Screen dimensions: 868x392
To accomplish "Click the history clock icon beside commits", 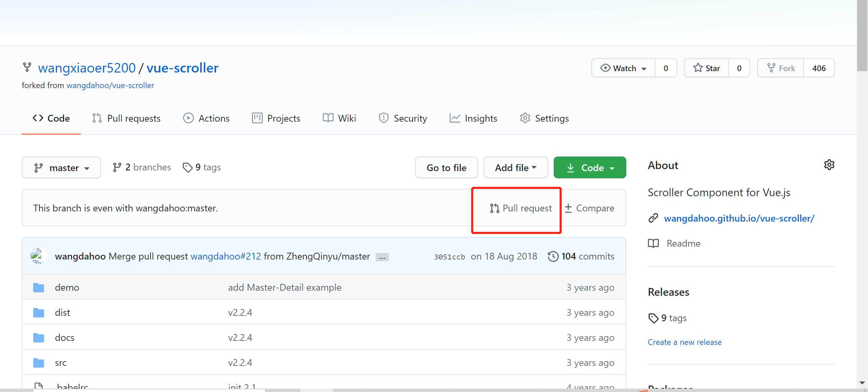I will [x=553, y=256].
